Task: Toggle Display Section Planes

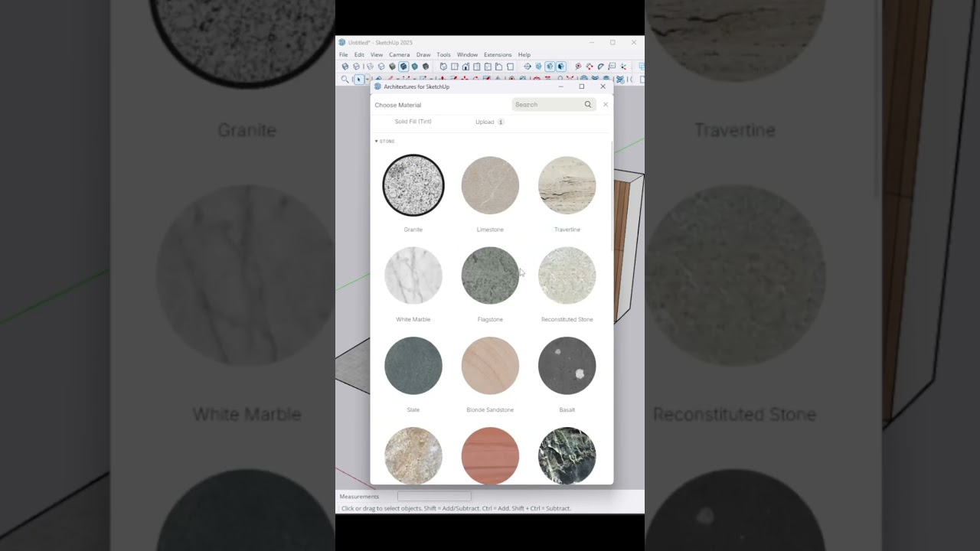Action: point(538,67)
